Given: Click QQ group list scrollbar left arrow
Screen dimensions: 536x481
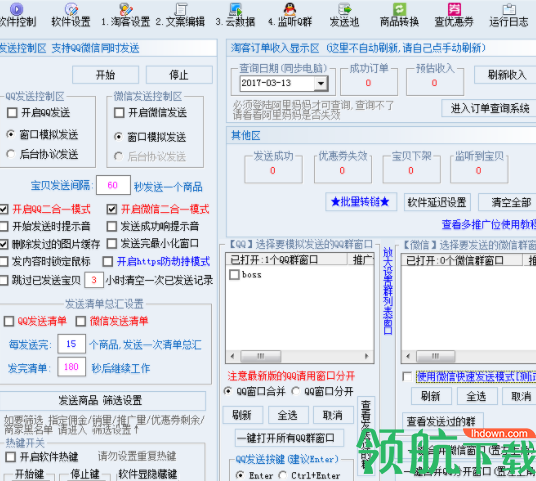Looking at the screenshot, I should (x=232, y=356).
